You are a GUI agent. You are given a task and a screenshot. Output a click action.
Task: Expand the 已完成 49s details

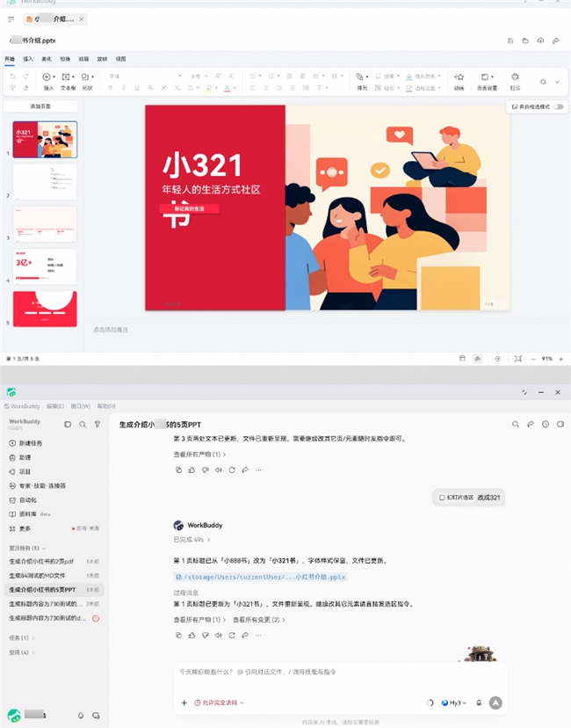click(192, 540)
